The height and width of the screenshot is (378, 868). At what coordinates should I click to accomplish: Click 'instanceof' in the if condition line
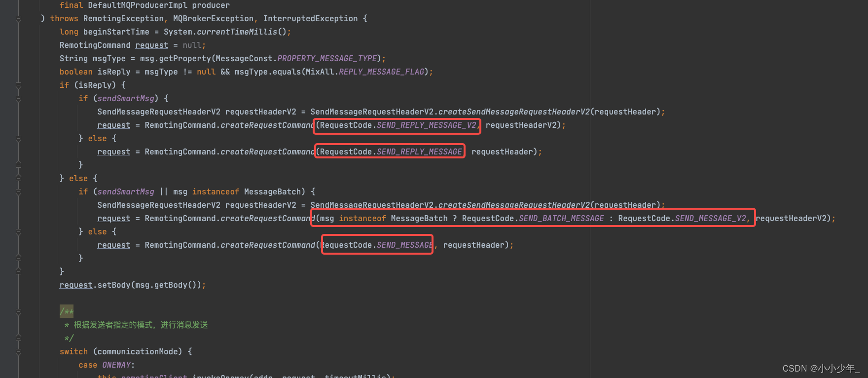click(216, 192)
